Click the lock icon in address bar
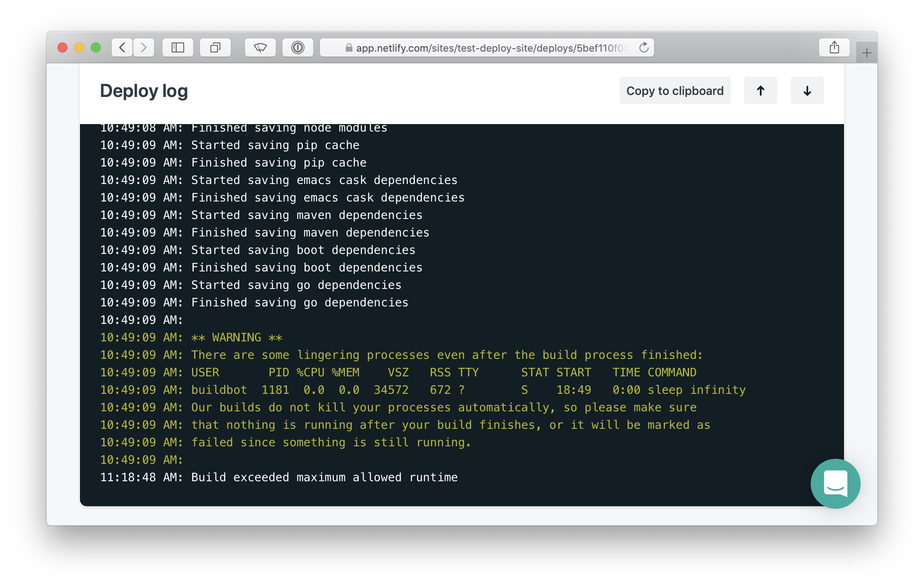 click(349, 48)
